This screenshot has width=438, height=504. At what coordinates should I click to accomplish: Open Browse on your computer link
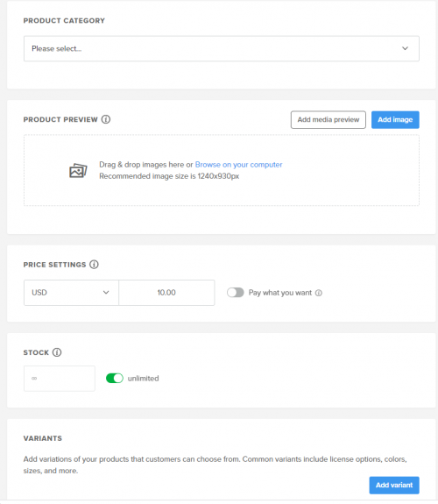pos(238,165)
